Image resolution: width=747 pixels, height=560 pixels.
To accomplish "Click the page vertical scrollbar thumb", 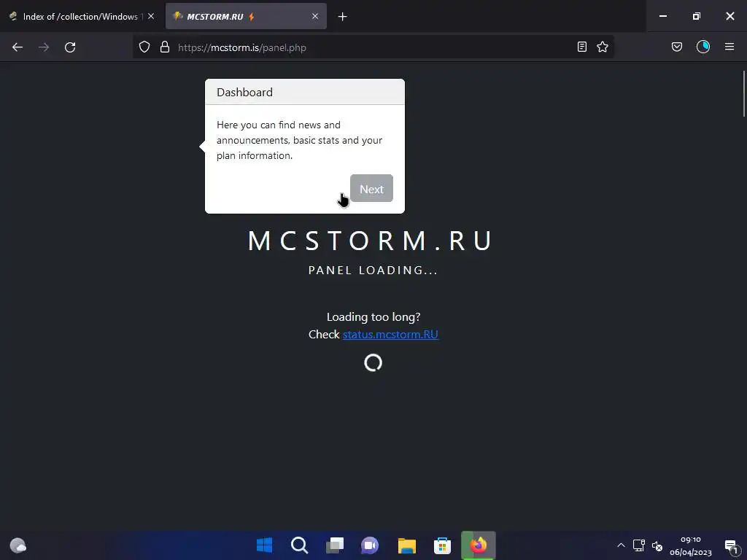I will pos(743,93).
